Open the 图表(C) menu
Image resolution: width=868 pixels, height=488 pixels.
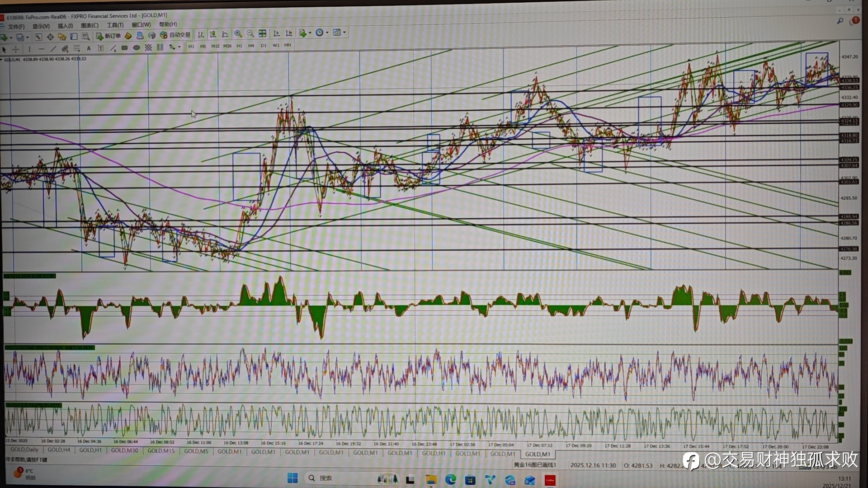tap(90, 26)
